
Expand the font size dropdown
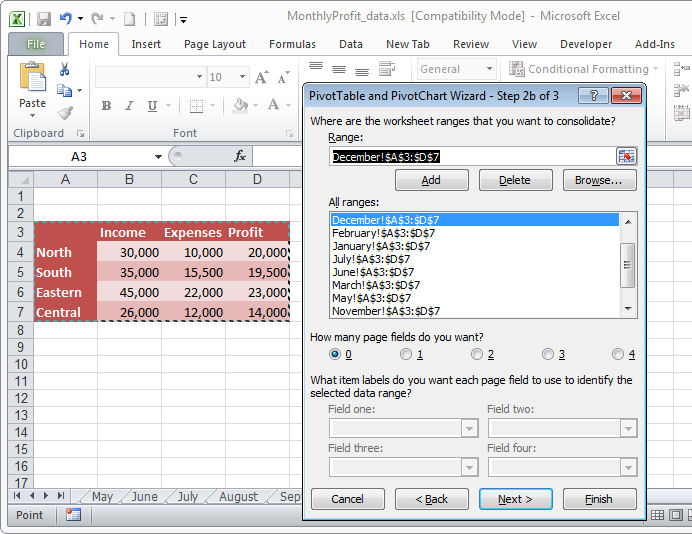click(243, 77)
